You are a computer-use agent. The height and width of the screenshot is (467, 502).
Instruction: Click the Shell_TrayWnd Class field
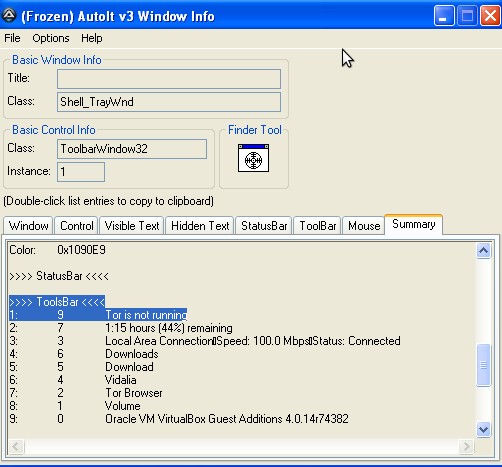[169, 102]
